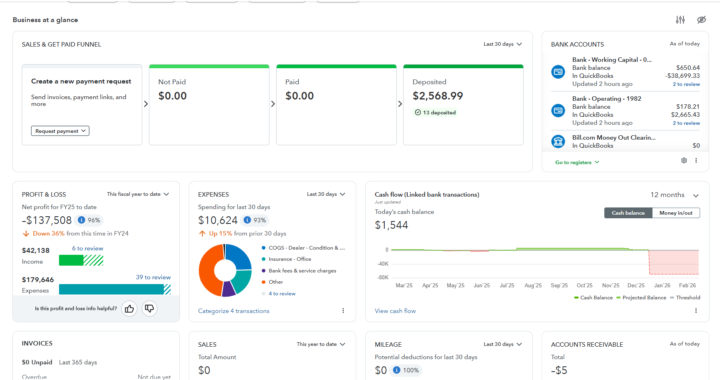
Task: Click info icon beside 93% in Expenses
Action: [x=247, y=220]
